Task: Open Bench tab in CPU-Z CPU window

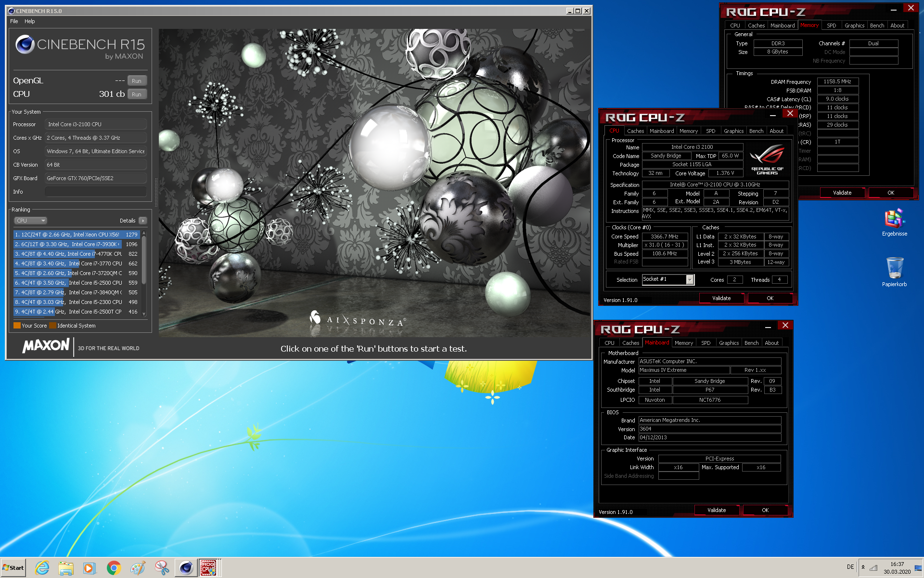Action: tap(756, 131)
